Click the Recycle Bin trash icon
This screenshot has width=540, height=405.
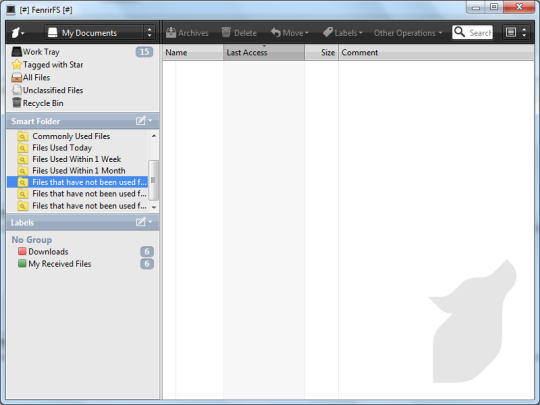pyautogui.click(x=16, y=102)
